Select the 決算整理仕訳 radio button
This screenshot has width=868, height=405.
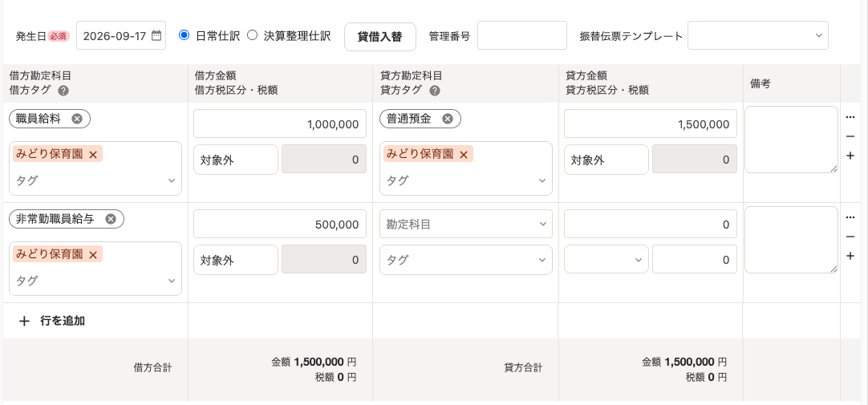coord(252,35)
